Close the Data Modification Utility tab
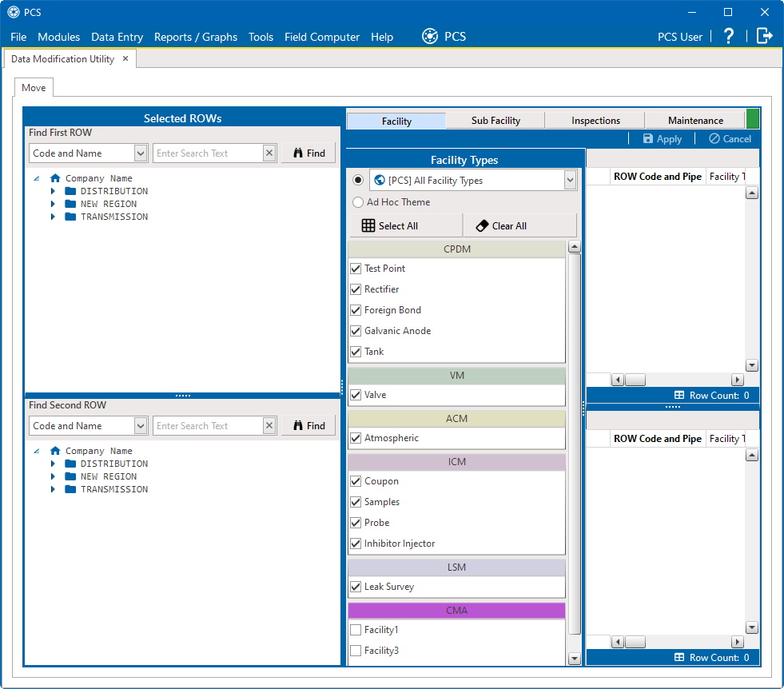This screenshot has width=784, height=689. pyautogui.click(x=125, y=58)
